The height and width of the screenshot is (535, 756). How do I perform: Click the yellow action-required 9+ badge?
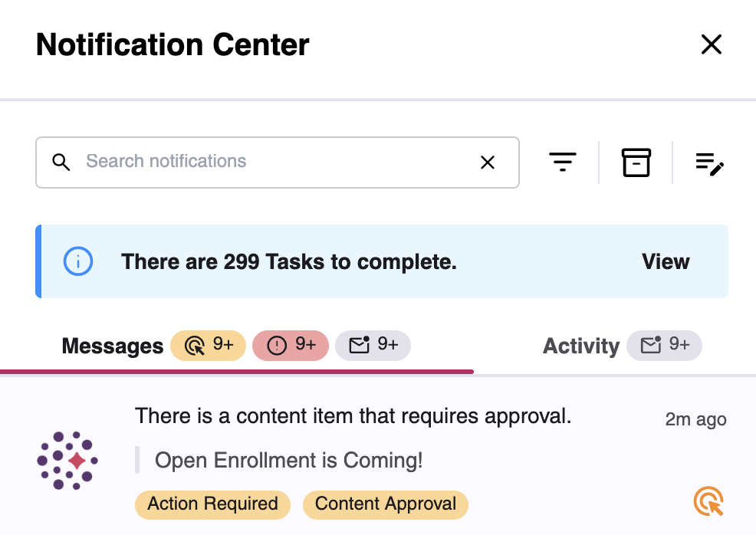(x=209, y=345)
